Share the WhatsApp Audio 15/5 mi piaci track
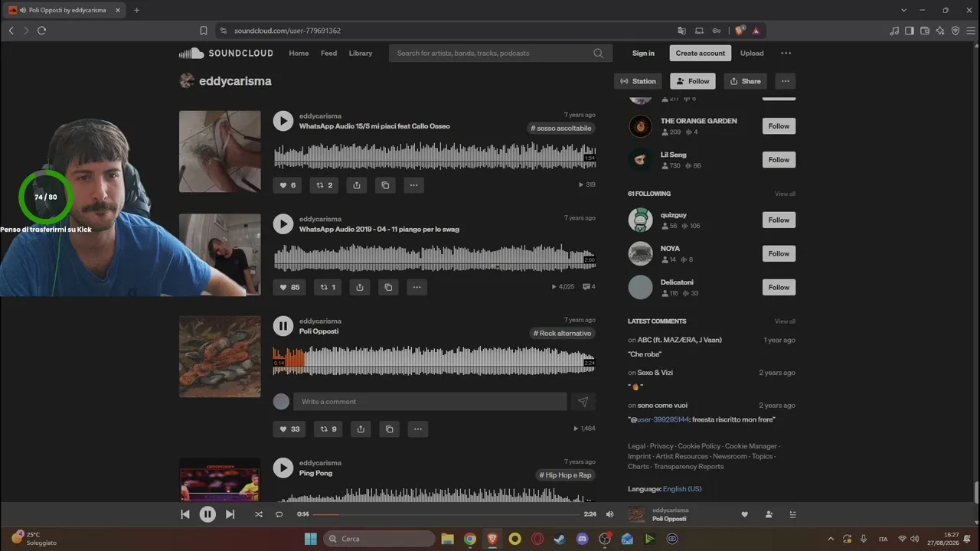980x551 pixels. (357, 185)
